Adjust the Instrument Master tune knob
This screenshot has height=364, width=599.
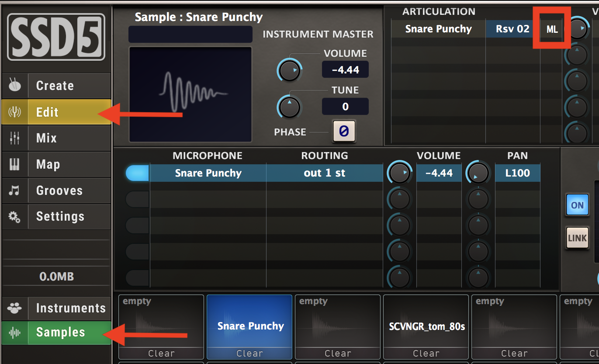(x=289, y=107)
